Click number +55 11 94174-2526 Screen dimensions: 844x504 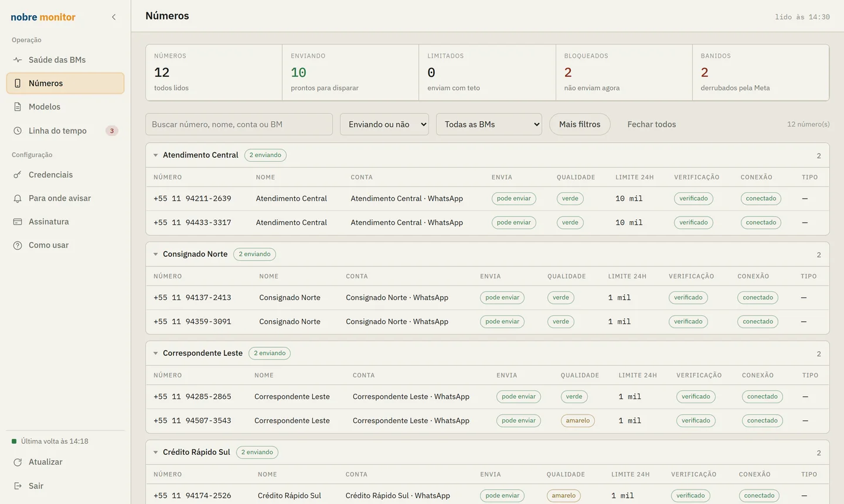[x=192, y=496]
